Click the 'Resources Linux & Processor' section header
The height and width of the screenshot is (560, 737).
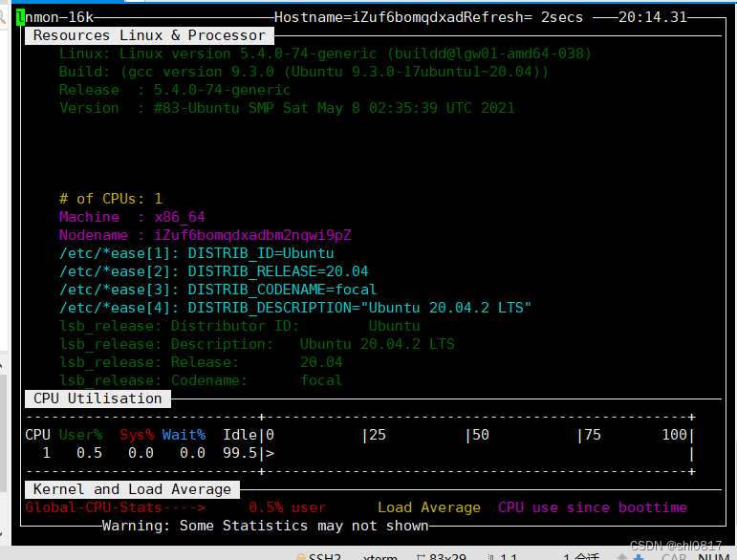point(149,35)
